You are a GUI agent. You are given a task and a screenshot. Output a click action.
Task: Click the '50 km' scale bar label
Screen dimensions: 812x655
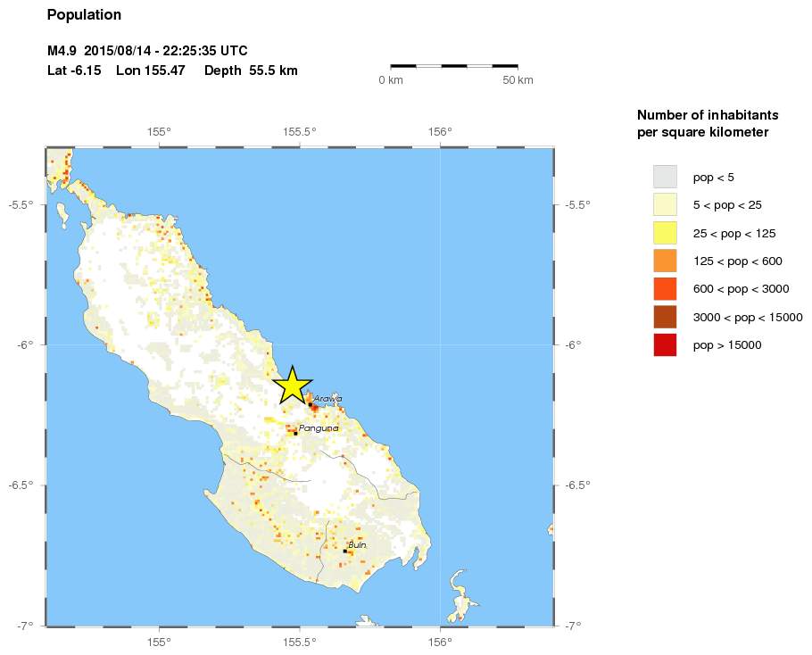[518, 80]
